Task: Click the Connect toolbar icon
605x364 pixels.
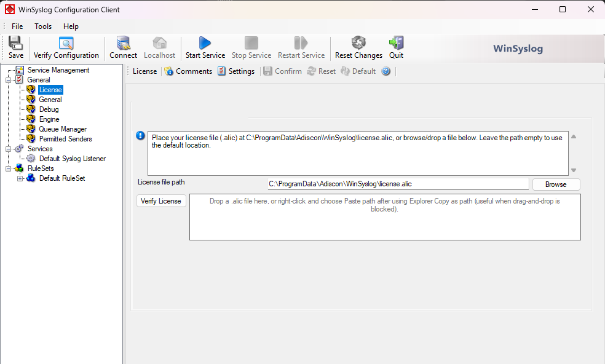Action: pyautogui.click(x=124, y=43)
